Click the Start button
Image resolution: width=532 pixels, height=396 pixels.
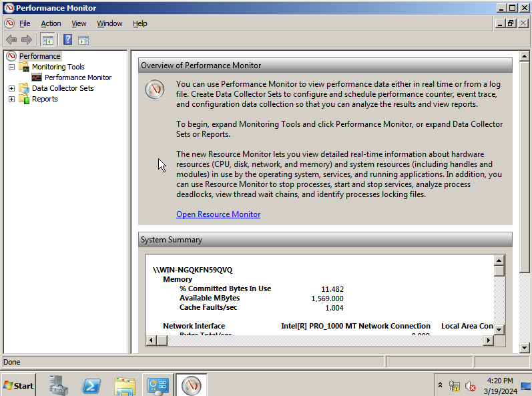(x=18, y=385)
